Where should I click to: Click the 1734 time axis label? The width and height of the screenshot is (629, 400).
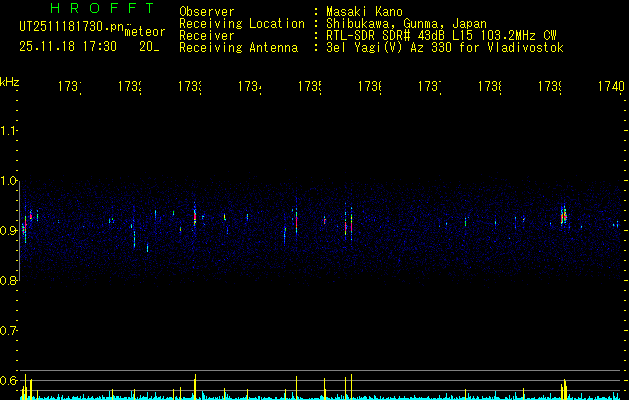click(x=250, y=86)
